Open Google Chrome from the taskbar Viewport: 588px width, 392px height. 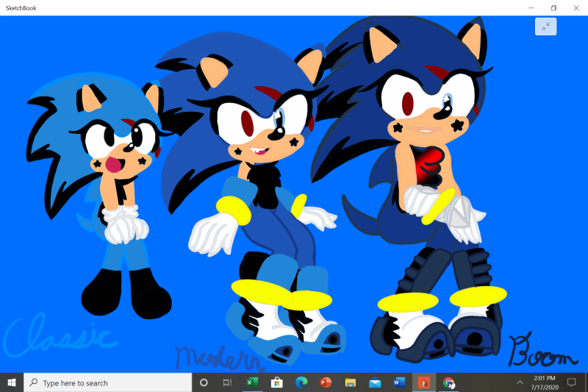click(448, 382)
